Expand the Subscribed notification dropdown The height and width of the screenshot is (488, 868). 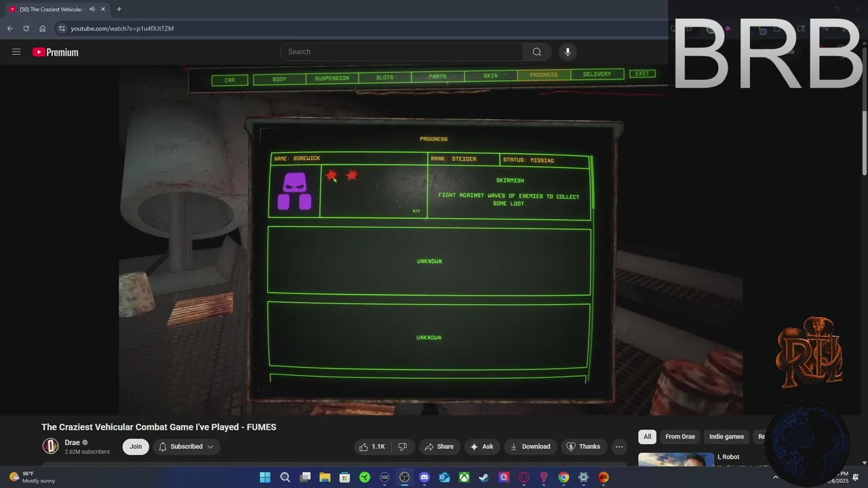click(186, 447)
